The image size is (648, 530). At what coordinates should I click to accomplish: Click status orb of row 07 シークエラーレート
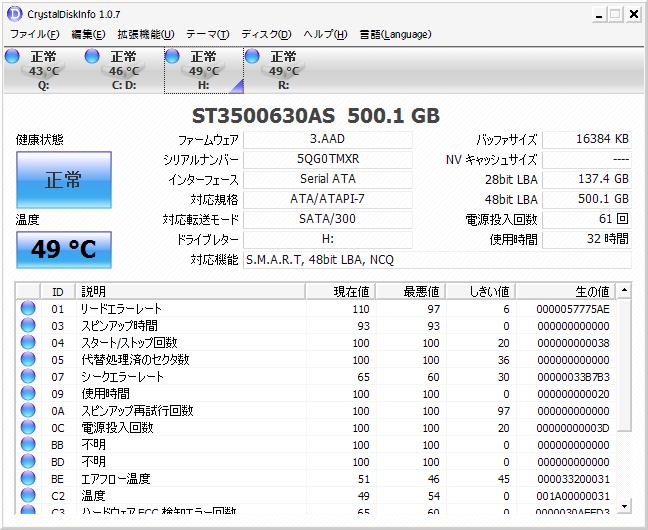(28, 376)
